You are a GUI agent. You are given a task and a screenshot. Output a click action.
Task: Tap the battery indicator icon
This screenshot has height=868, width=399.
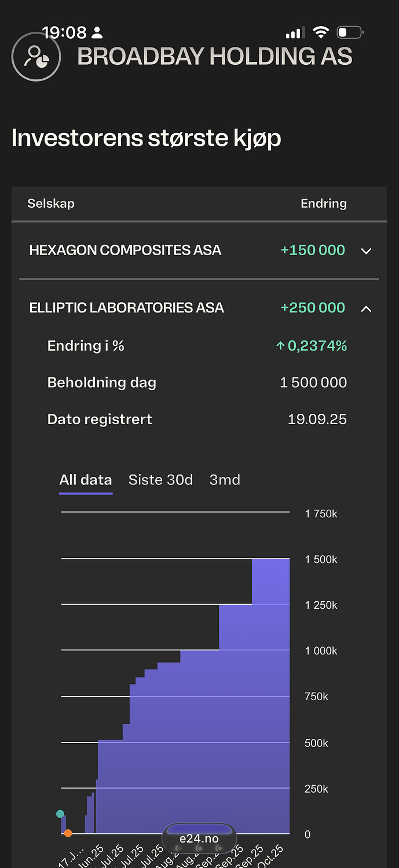pyautogui.click(x=350, y=32)
